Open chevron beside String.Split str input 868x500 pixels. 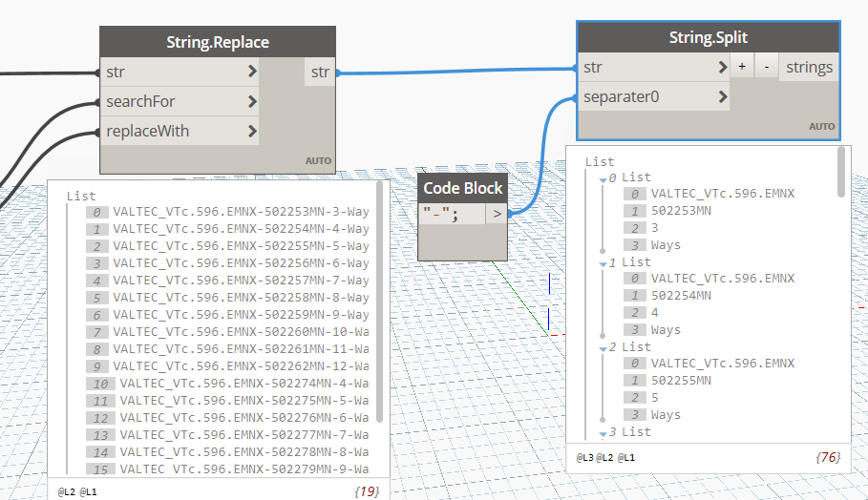[x=723, y=67]
